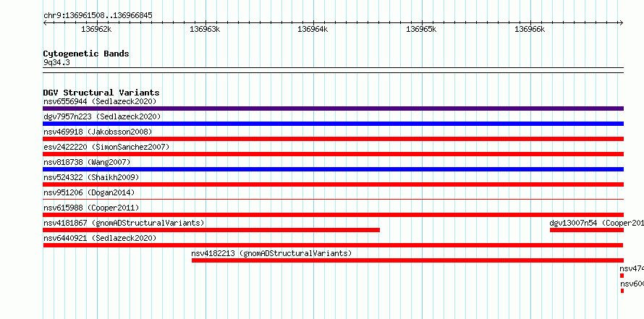Select the red dgv13007n54 variant bar
Screen dimensions: 644x319
(587, 230)
